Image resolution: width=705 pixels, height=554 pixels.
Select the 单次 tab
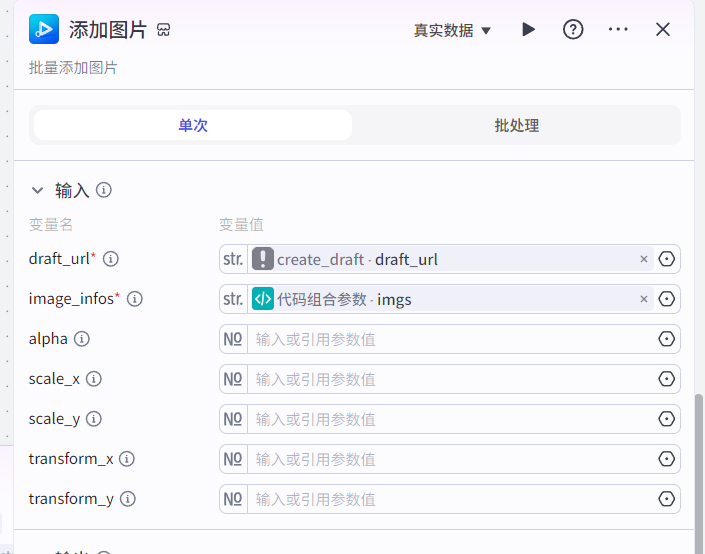pos(193,125)
